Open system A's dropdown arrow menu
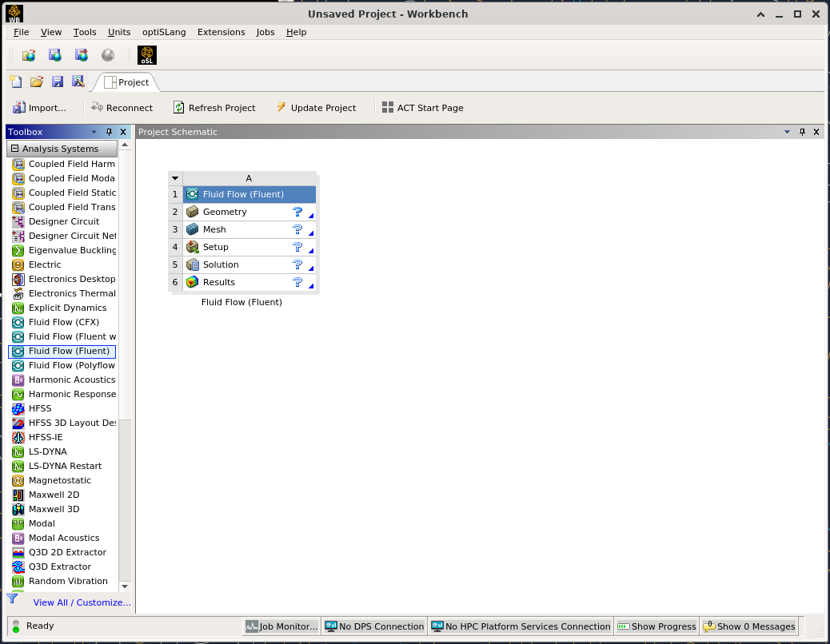This screenshot has height=644, width=830. [175, 178]
